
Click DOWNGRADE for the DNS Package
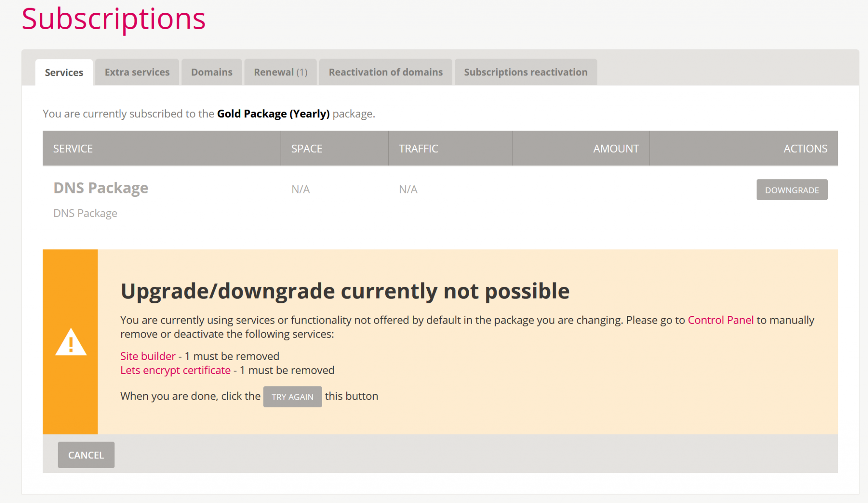pos(792,190)
